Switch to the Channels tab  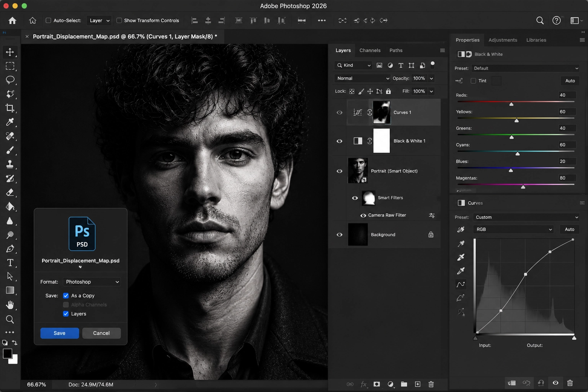[x=370, y=50]
